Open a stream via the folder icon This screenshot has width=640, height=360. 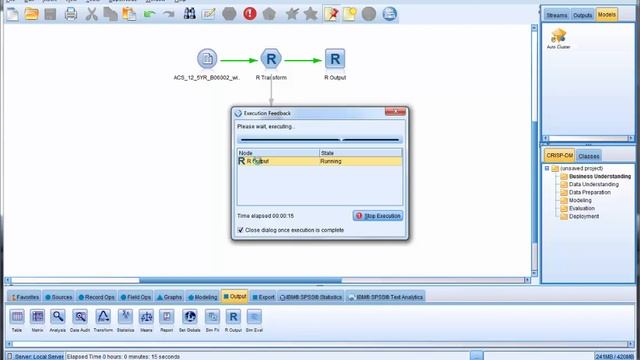[x=31, y=14]
